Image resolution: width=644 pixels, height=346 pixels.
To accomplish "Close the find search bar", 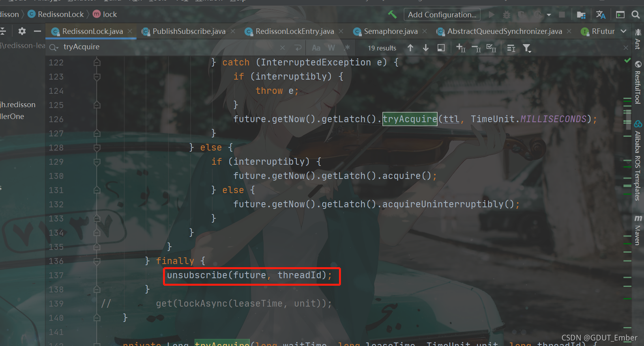I will pos(626,48).
